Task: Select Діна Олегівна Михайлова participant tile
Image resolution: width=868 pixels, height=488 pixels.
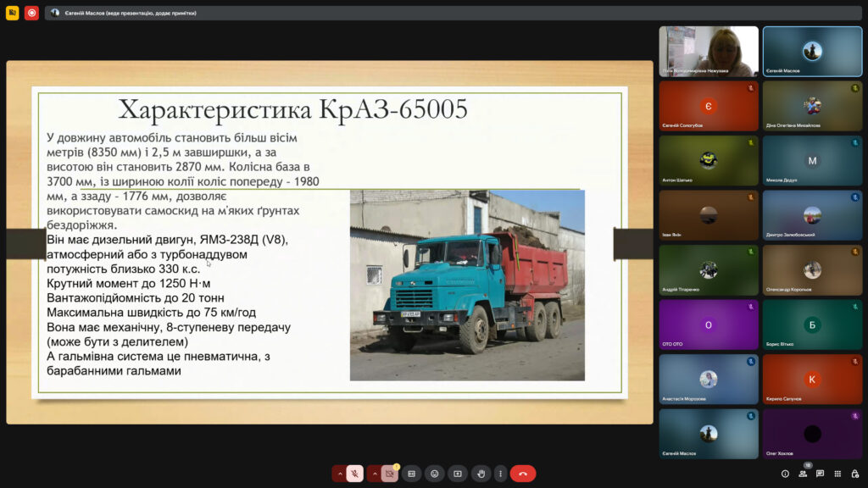Action: [x=812, y=106]
